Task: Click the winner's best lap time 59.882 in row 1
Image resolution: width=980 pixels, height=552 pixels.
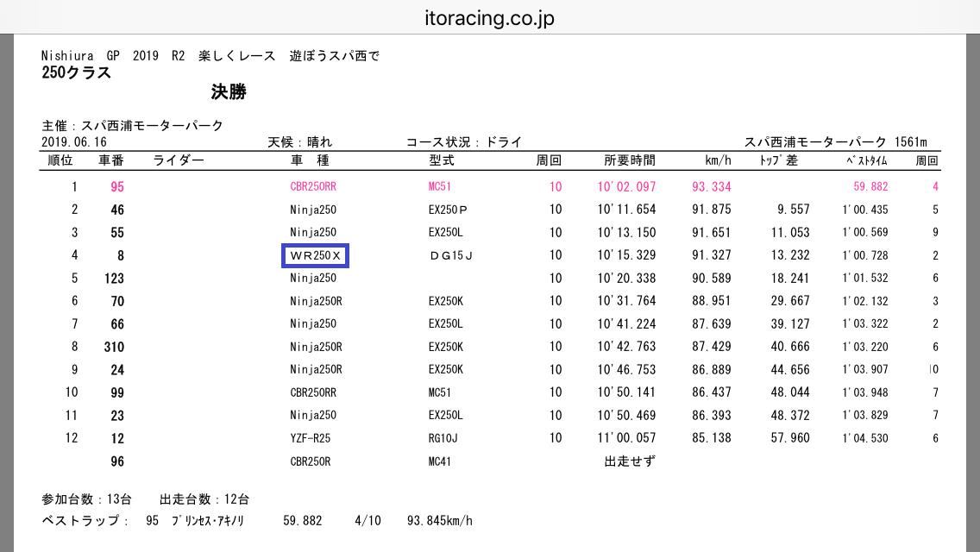Action: (870, 186)
